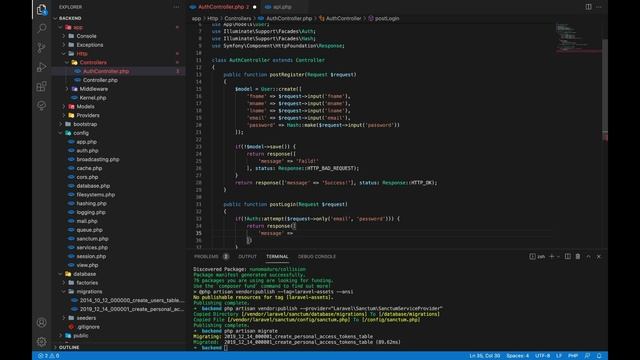Close the terminal panel
Image resolution: width=640 pixels, height=360 pixels.
pos(599,256)
